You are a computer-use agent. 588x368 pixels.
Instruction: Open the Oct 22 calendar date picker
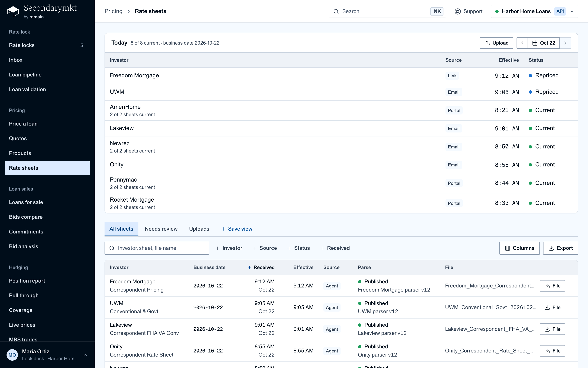544,43
